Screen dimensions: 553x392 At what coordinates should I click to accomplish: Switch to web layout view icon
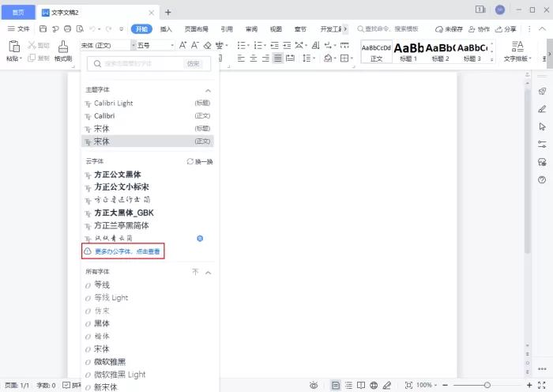(x=374, y=385)
